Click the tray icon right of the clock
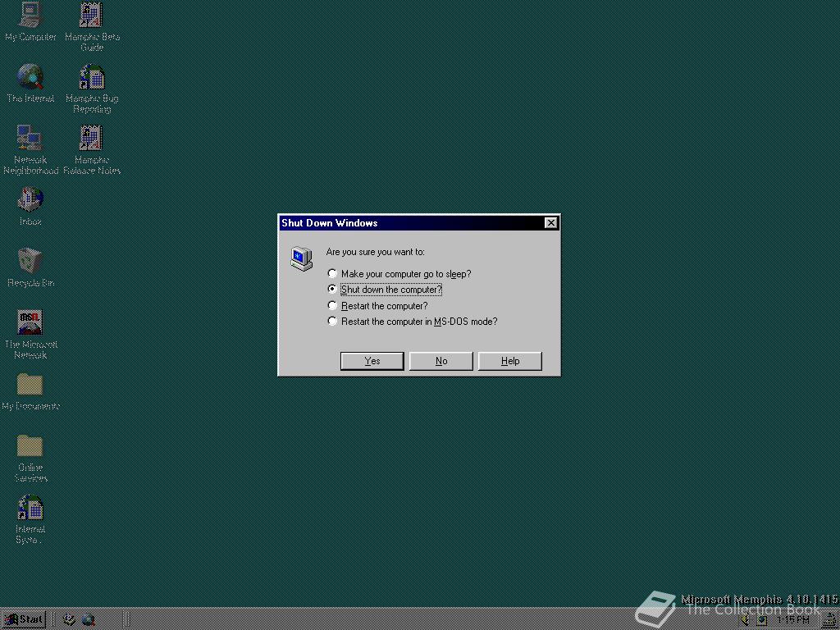 [x=831, y=620]
